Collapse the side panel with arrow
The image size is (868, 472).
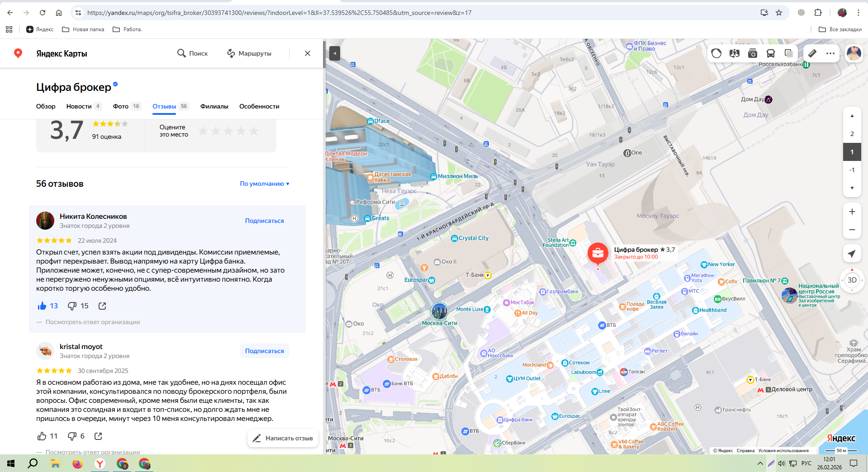[x=335, y=53]
